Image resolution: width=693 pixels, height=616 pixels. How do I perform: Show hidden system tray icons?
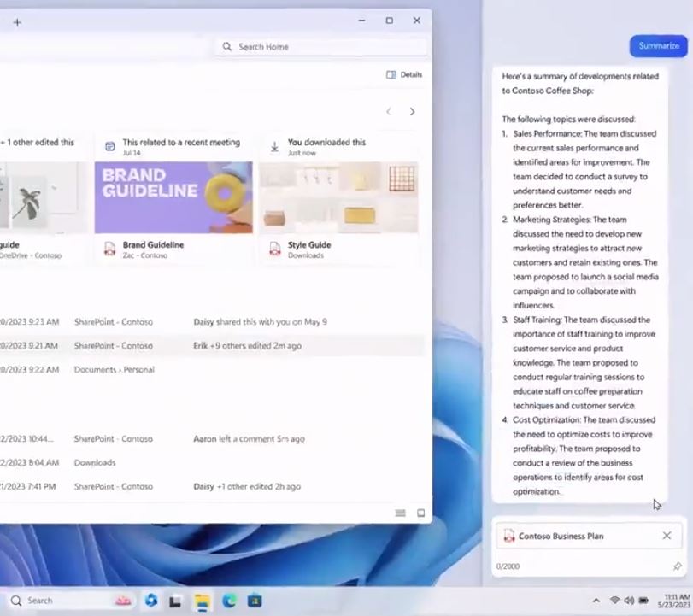pos(596,600)
